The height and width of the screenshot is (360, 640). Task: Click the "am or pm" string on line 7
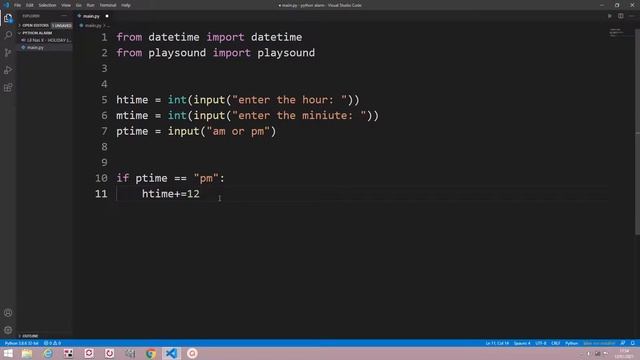[238, 131]
